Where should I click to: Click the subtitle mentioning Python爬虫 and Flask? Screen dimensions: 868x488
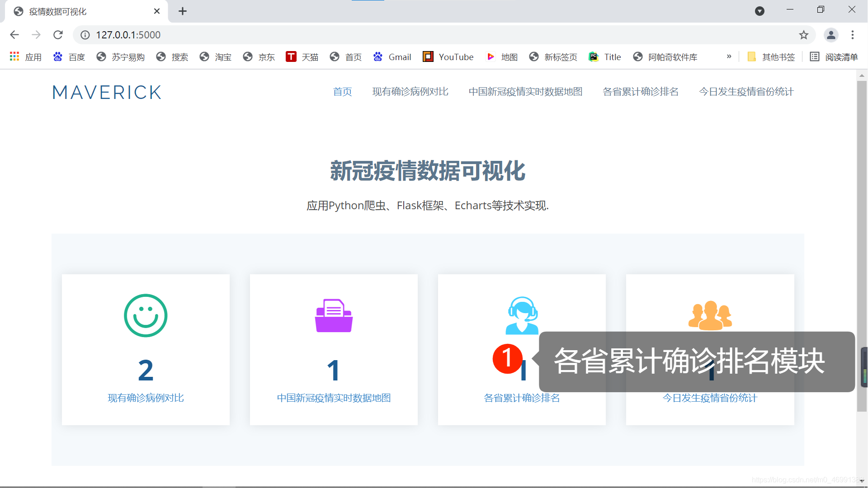pyautogui.click(x=428, y=206)
